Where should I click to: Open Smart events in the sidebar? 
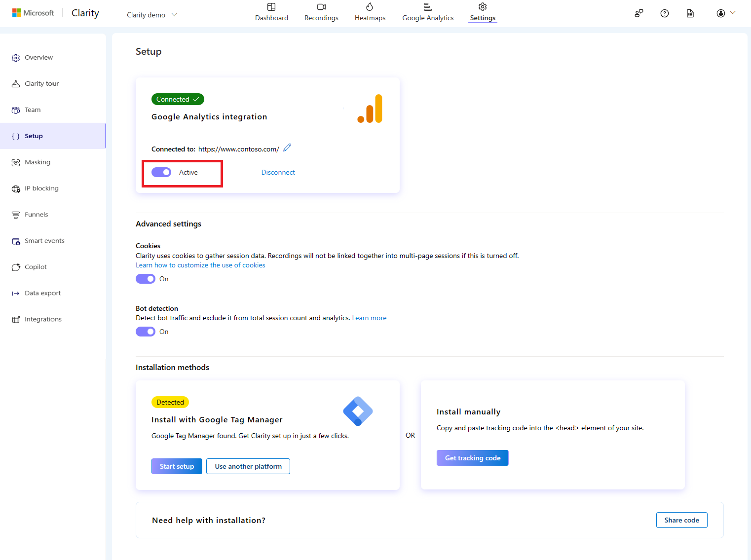53,241
